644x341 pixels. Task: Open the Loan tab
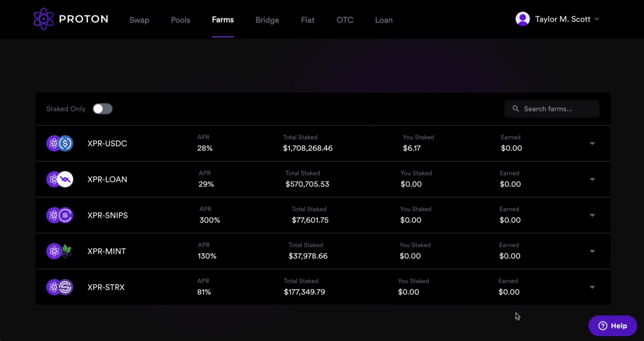pos(384,20)
